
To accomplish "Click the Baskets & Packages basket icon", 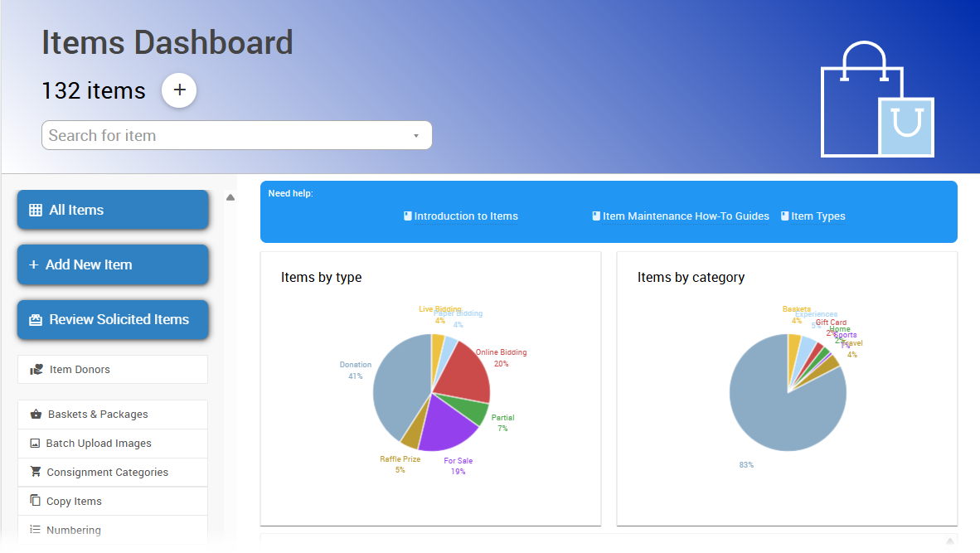I will 35,414.
